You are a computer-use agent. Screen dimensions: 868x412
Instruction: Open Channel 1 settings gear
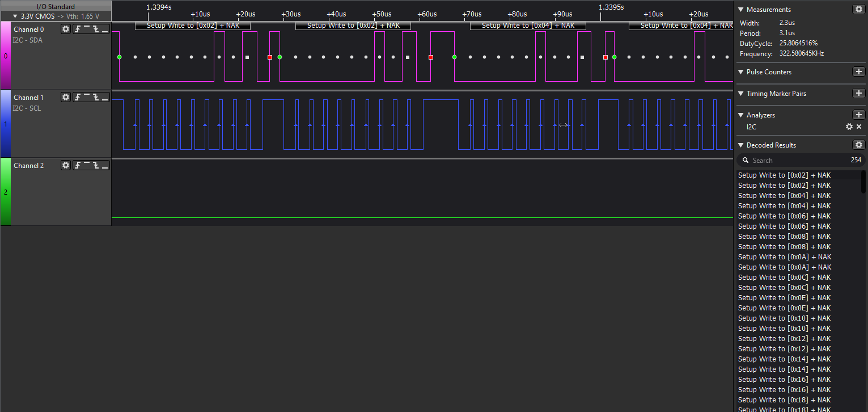point(66,97)
